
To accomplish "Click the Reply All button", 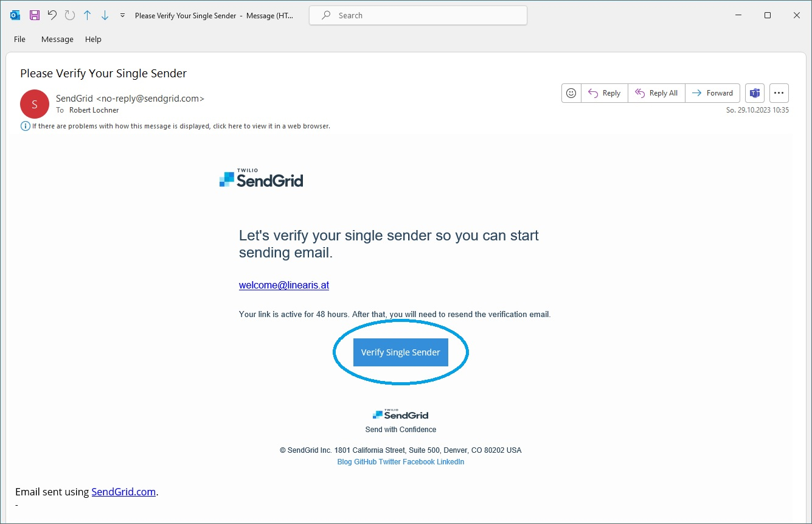I will point(656,93).
